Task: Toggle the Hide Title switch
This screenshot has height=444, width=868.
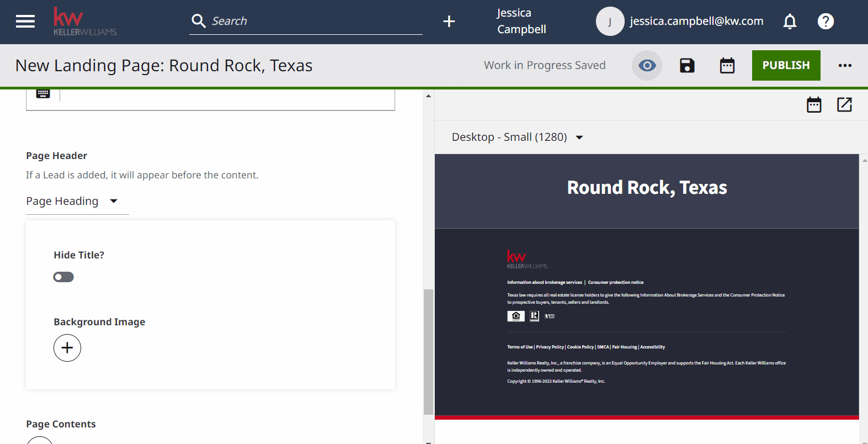Action: [63, 277]
